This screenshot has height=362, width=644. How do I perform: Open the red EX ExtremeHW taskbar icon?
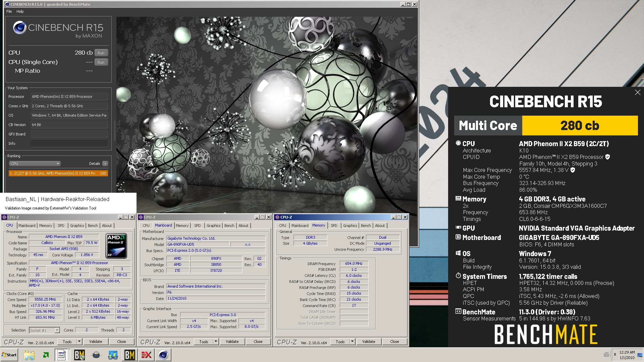147,355
